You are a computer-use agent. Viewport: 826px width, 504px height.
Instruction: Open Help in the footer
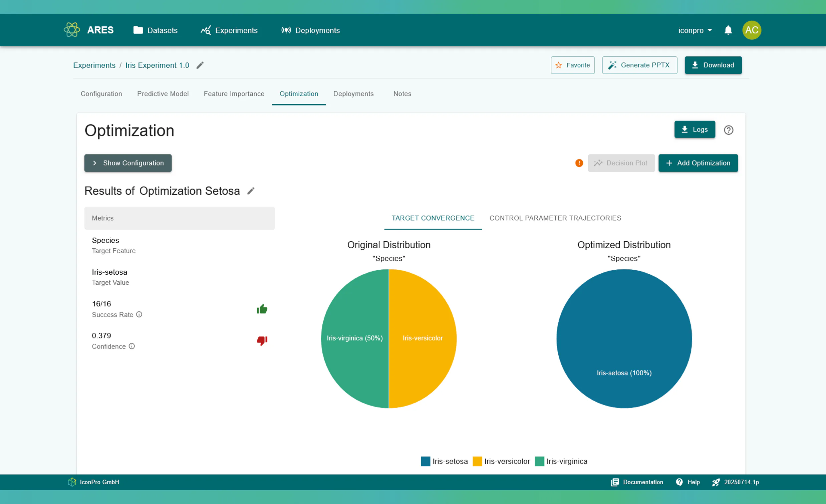click(688, 482)
